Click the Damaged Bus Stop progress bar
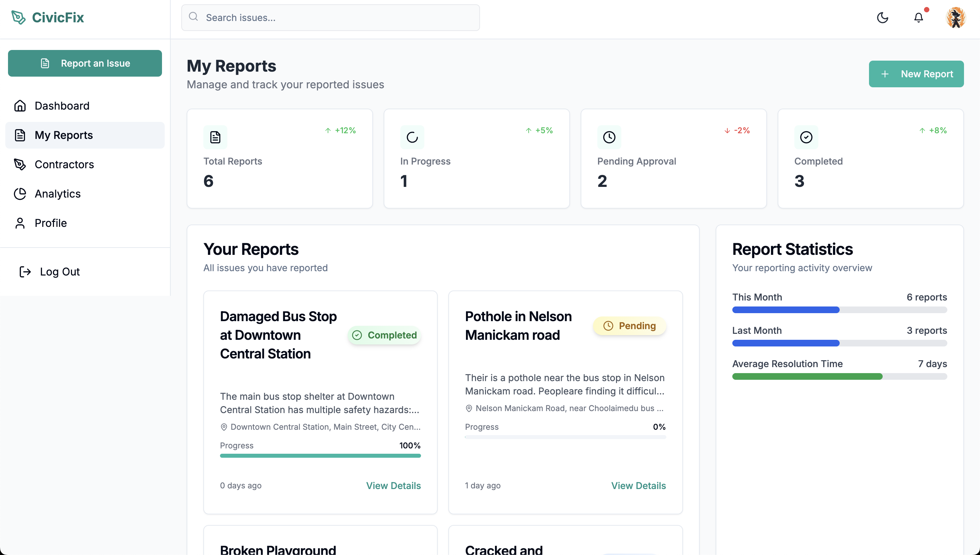The width and height of the screenshot is (980, 555). point(320,455)
